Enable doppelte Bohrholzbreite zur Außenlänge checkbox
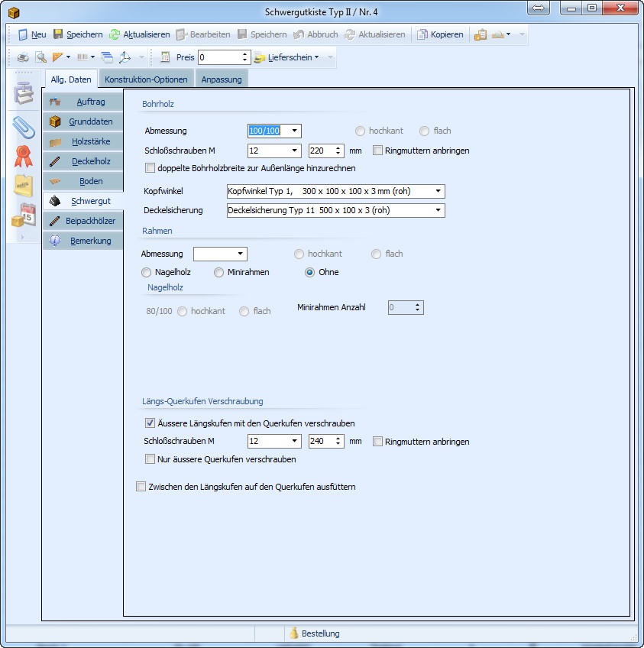Screen dimensions: 644x648 coord(150,168)
